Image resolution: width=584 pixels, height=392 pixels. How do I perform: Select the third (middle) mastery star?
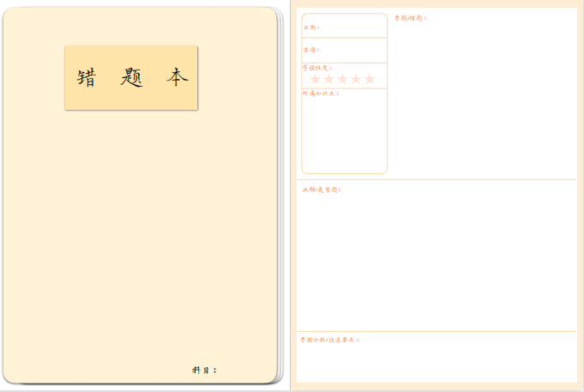click(342, 79)
